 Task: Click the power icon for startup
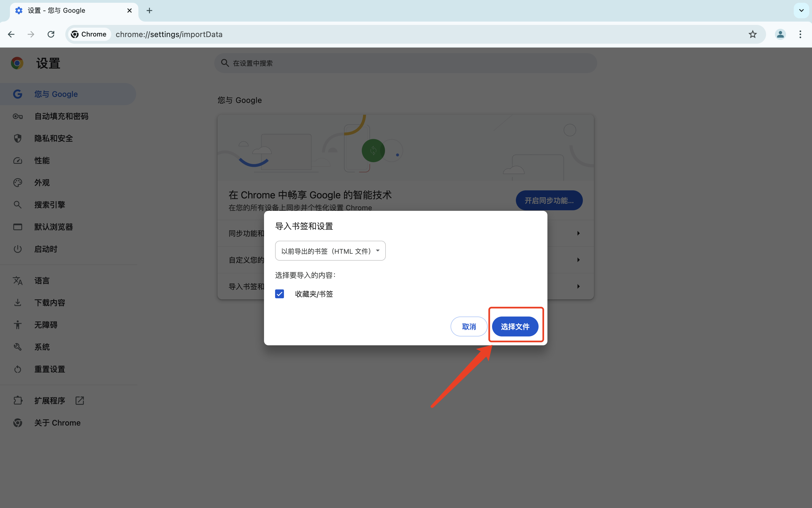pos(17,249)
